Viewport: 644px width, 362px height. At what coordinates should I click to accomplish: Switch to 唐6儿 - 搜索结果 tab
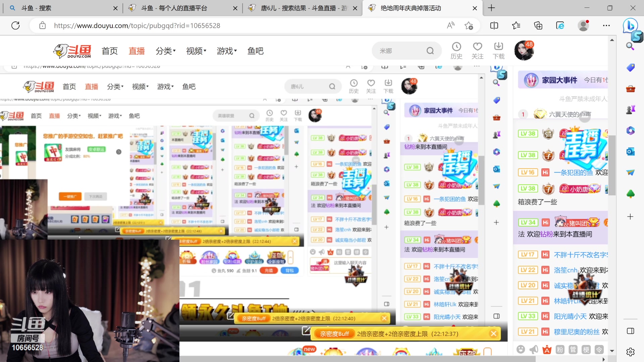(303, 8)
